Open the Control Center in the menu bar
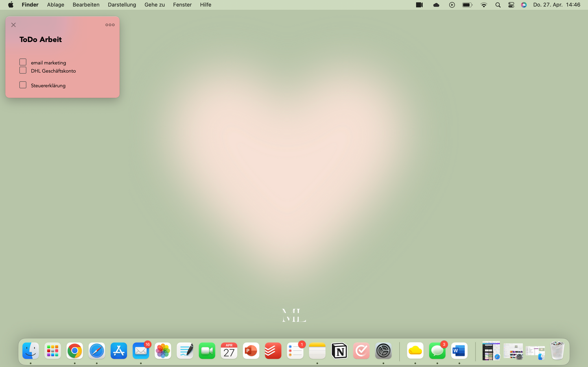The image size is (588, 367). click(x=511, y=5)
